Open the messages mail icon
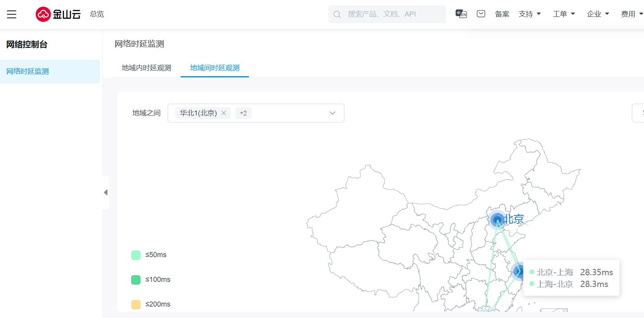This screenshot has width=644, height=318. pyautogui.click(x=481, y=14)
